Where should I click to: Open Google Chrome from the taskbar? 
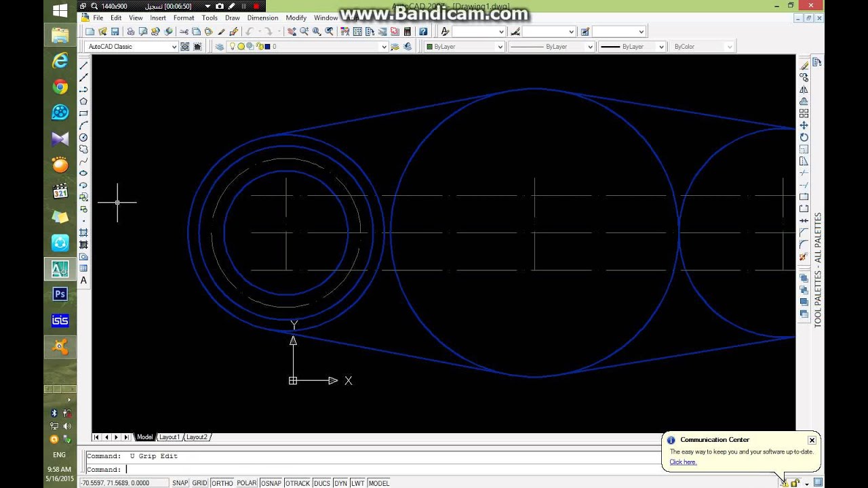point(60,87)
